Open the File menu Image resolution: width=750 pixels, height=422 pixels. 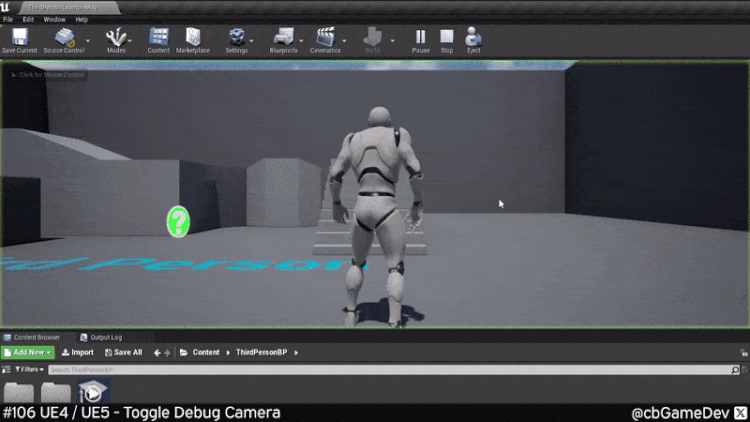pyautogui.click(x=8, y=20)
